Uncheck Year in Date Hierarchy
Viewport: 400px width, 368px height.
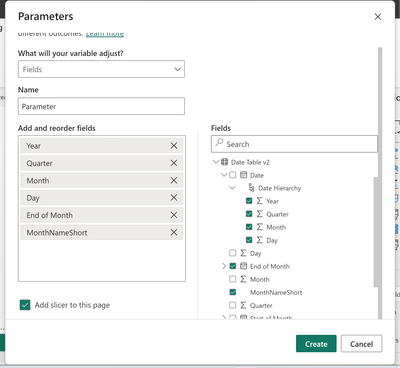pos(249,201)
